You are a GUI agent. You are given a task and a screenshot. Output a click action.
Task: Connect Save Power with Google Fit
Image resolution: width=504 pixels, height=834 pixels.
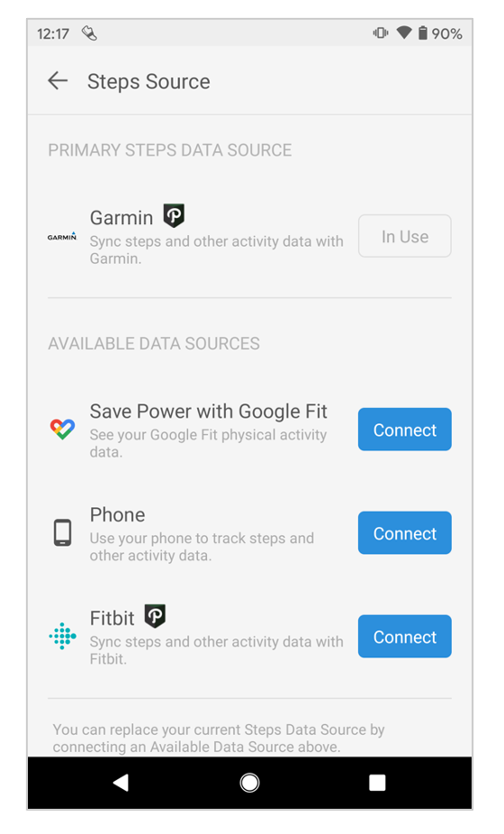(x=405, y=430)
